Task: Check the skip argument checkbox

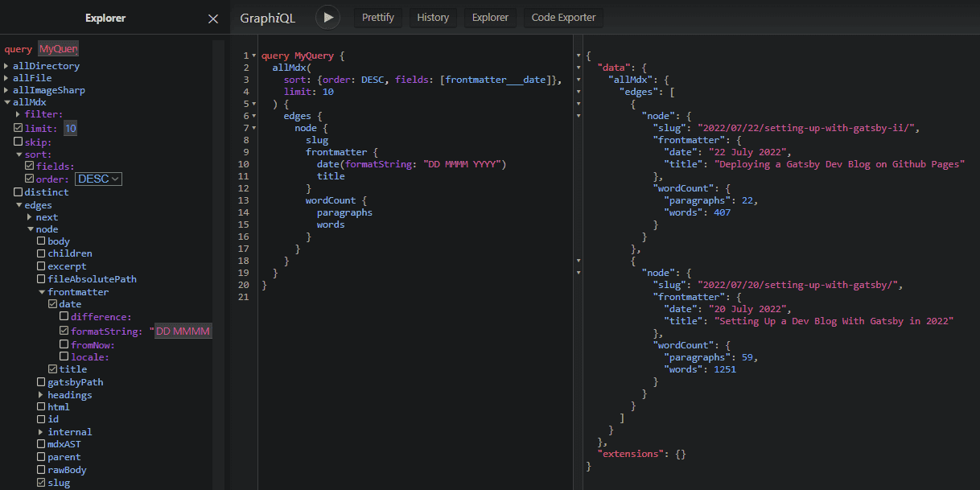Action: [x=19, y=142]
